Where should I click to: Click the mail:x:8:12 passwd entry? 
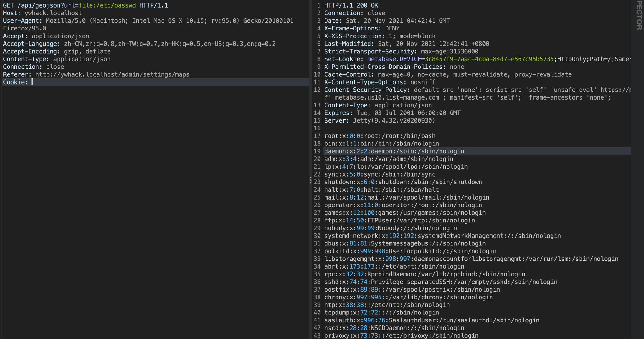click(407, 198)
